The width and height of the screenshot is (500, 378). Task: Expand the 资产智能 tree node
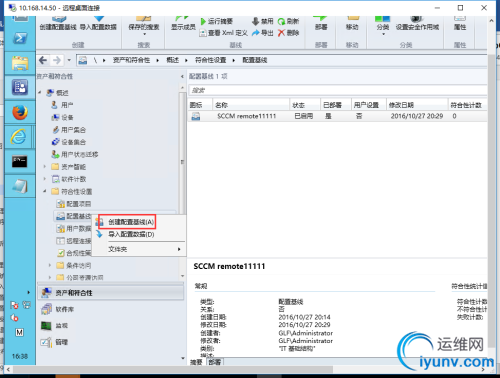click(x=45, y=166)
